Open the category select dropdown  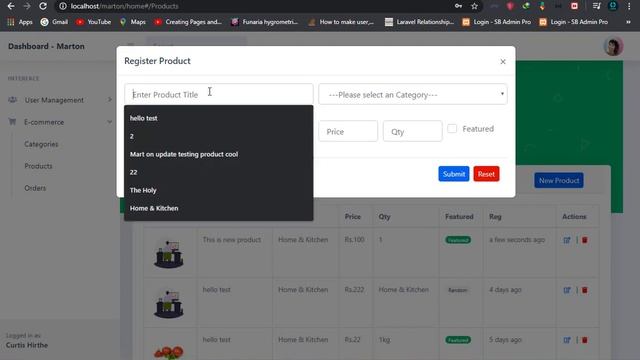413,94
